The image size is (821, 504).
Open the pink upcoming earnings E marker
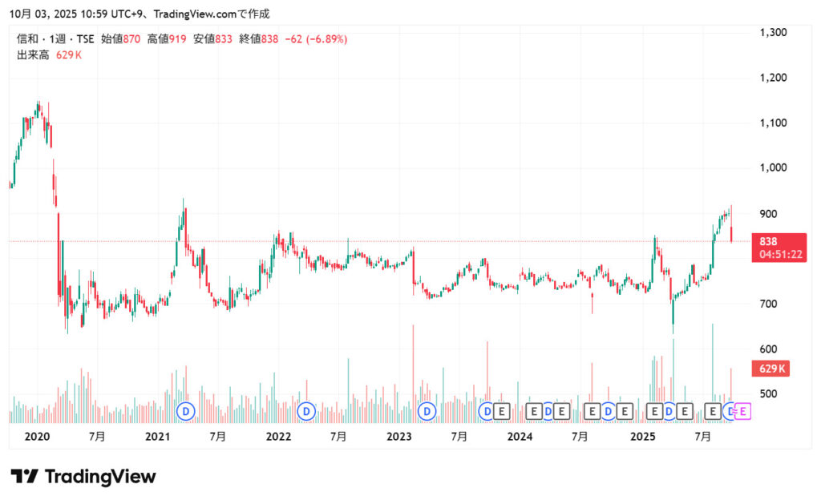(x=743, y=411)
